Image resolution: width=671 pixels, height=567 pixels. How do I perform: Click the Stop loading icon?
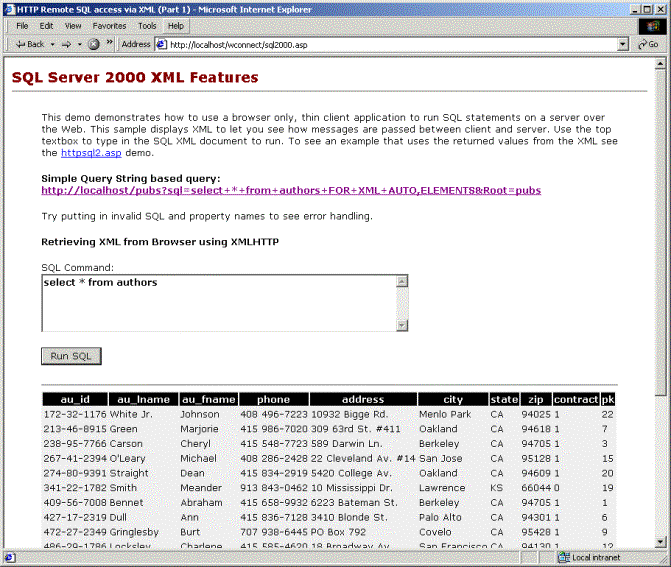point(94,44)
